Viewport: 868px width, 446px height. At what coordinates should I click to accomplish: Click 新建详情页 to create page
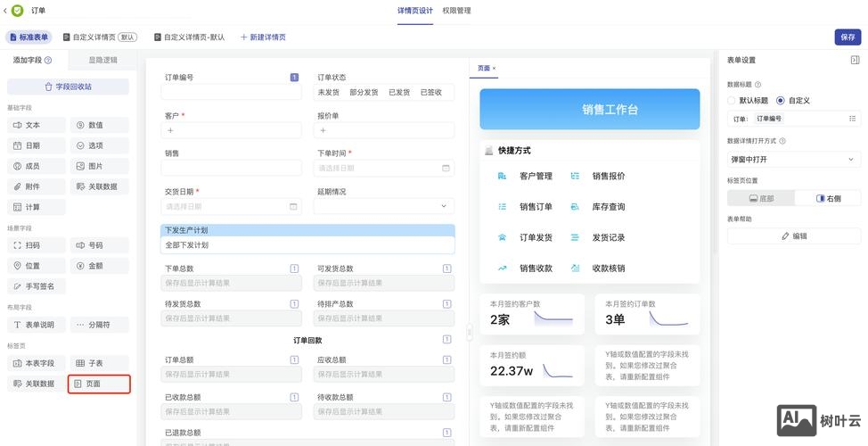(263, 37)
